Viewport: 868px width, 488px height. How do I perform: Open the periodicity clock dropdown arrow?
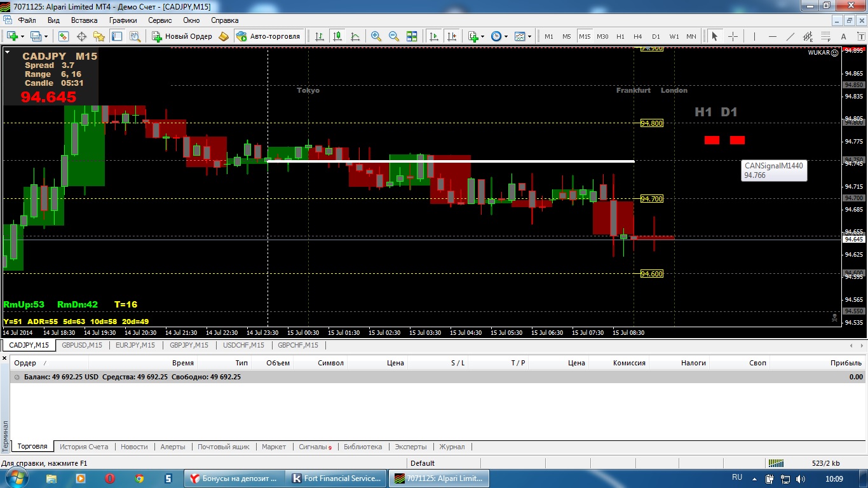point(506,36)
